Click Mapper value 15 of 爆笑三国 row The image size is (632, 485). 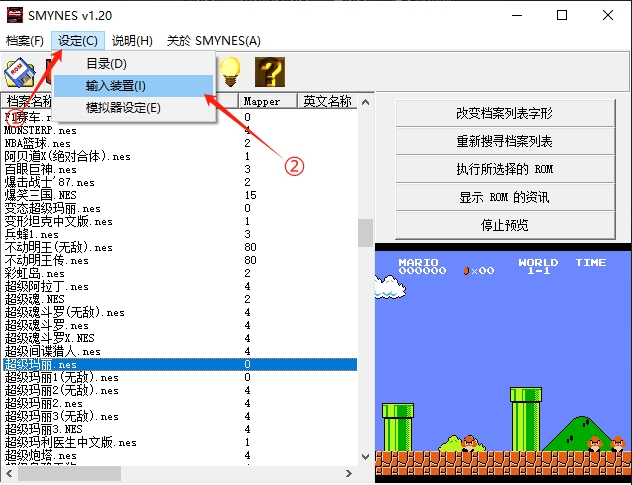point(250,195)
